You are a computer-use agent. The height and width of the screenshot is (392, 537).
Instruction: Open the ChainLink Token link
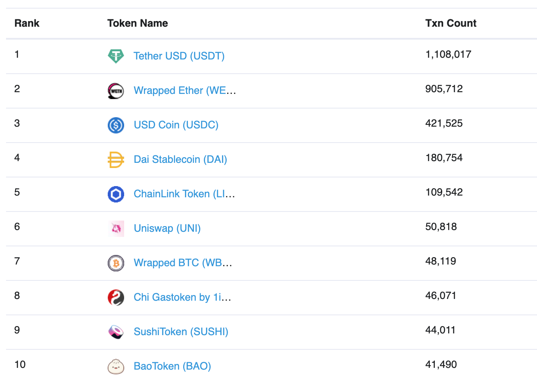click(184, 194)
